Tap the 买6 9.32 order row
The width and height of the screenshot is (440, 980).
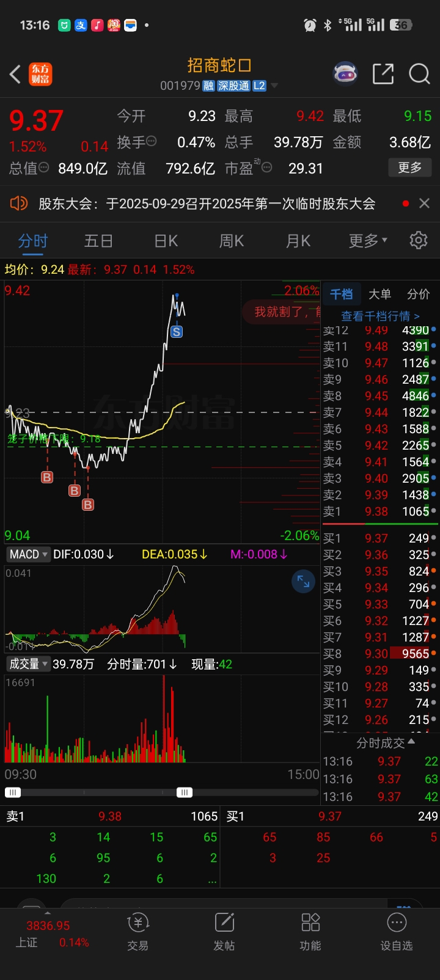click(380, 620)
